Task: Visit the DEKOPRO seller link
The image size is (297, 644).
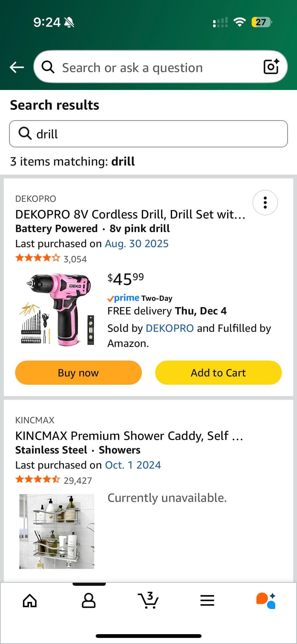Action: [x=170, y=328]
